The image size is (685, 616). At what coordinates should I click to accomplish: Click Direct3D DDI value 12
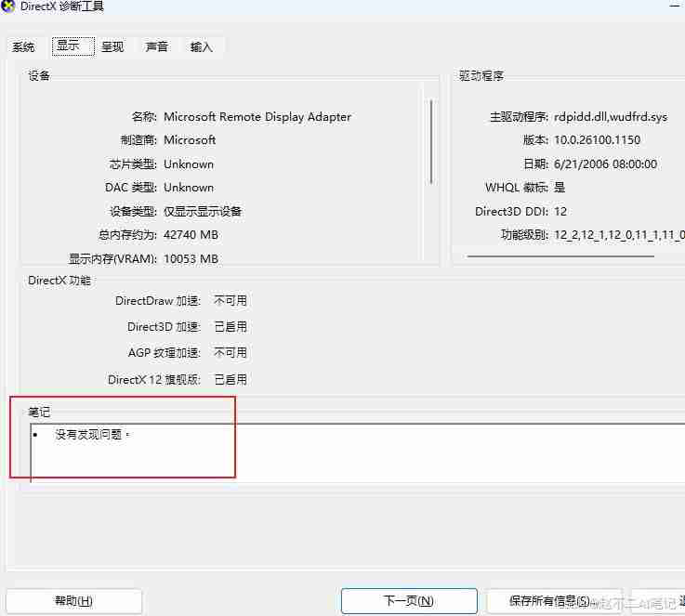[x=560, y=212]
